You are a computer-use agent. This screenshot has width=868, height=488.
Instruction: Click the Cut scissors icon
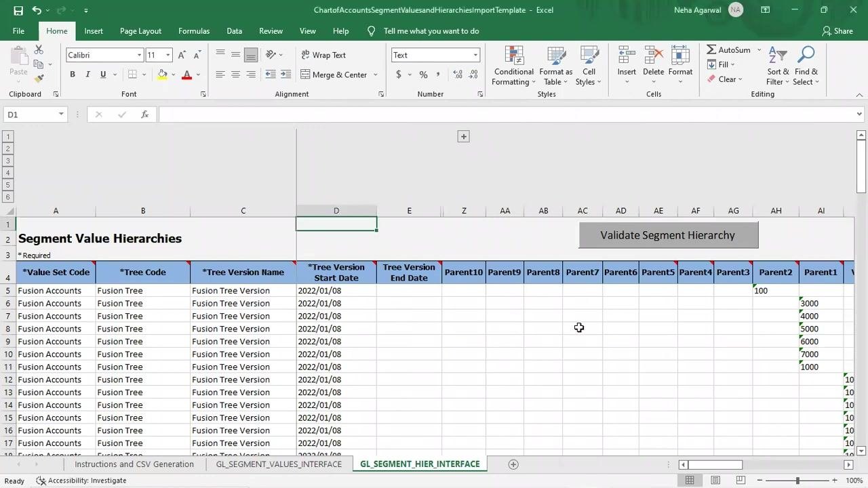coord(39,50)
